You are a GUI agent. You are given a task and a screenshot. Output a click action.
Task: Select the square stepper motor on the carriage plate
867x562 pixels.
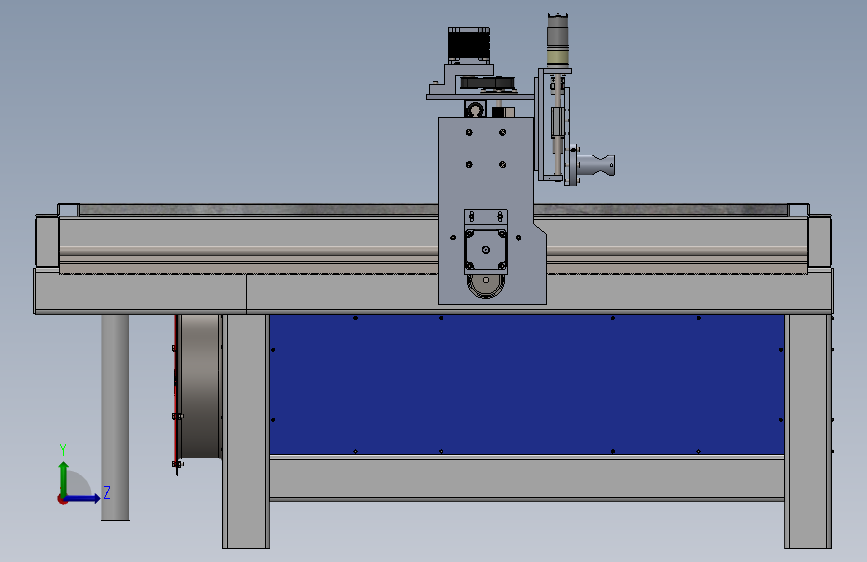tap(485, 251)
